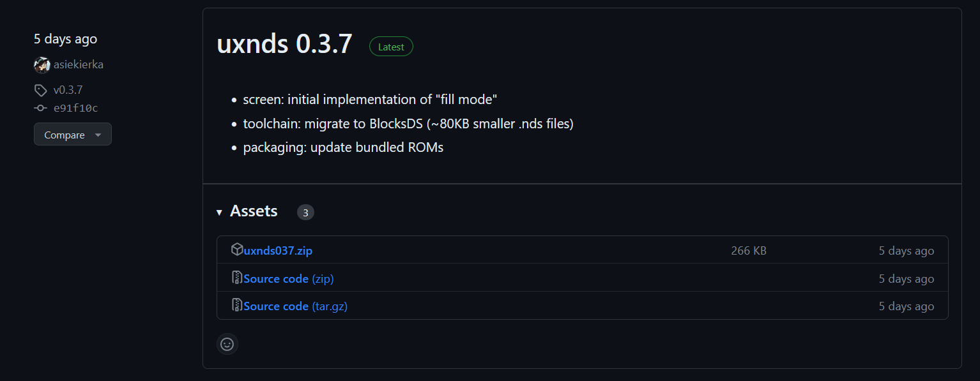Collapse the Assets disclosure triangle
This screenshot has width=980, height=381.
tap(219, 212)
